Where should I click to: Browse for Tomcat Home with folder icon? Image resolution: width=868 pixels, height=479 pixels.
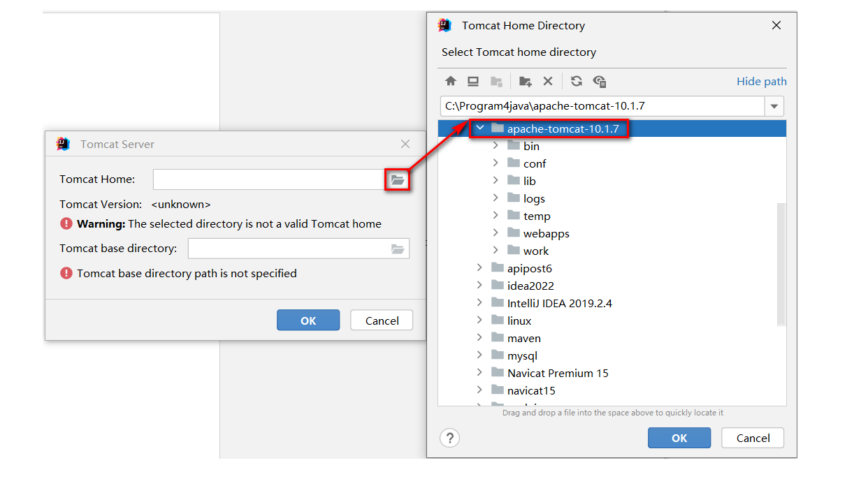click(x=398, y=179)
